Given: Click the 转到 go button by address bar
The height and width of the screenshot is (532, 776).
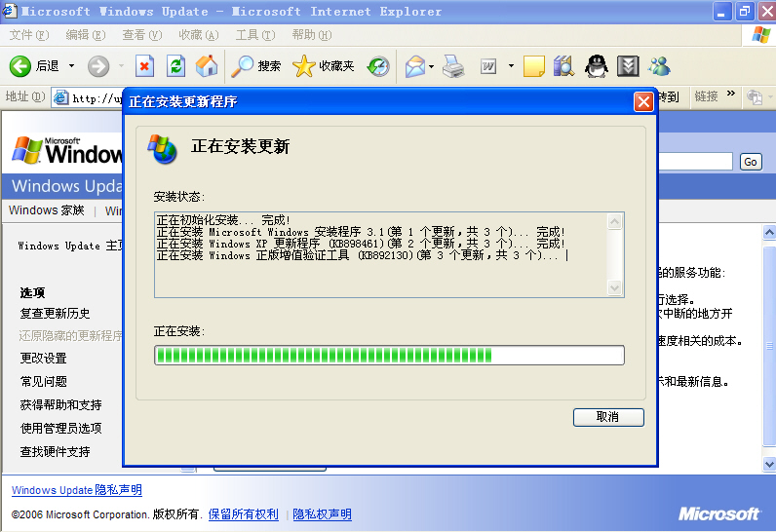Looking at the screenshot, I should click(668, 96).
